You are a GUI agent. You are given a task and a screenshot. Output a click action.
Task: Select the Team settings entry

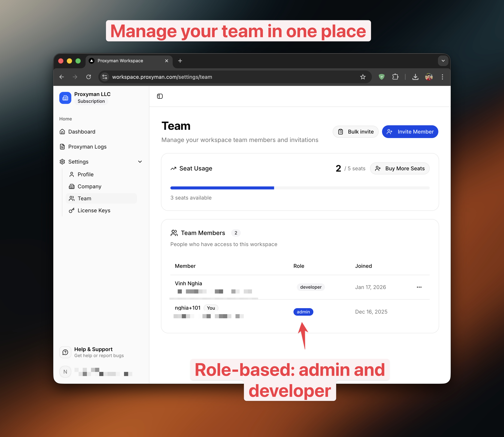click(84, 198)
